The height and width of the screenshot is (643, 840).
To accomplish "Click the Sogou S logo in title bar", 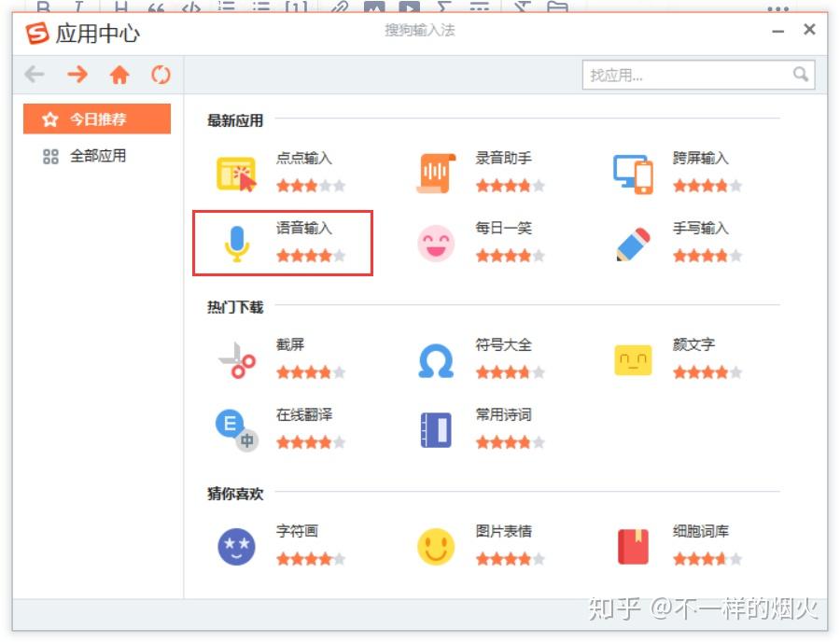I will pos(37,34).
